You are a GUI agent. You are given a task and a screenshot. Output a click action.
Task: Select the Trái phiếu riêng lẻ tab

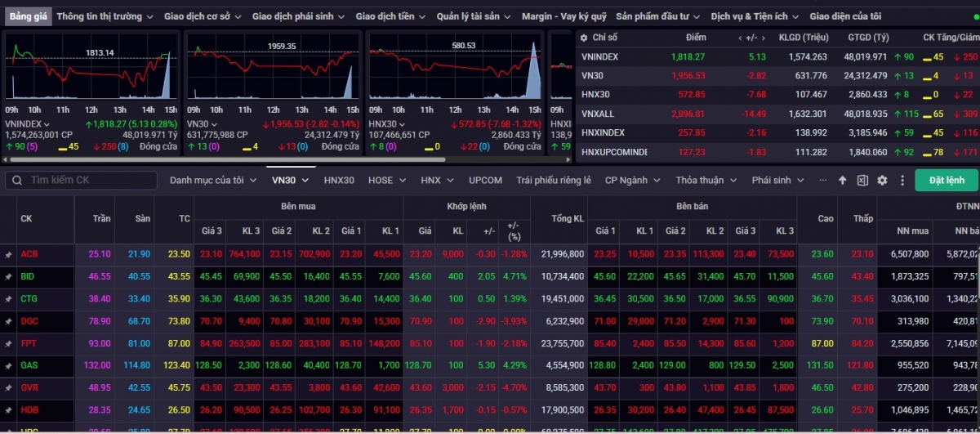pyautogui.click(x=553, y=180)
